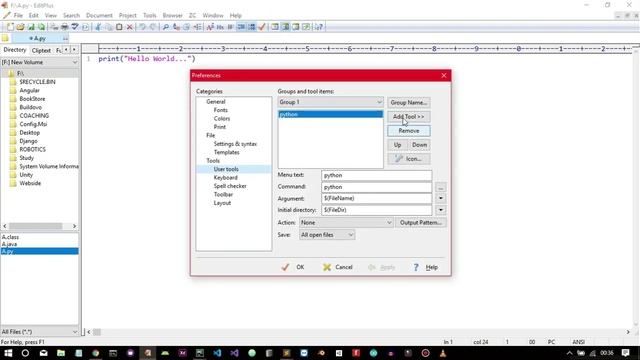Select Spell checker category
This screenshot has width=640, height=360.
[x=230, y=186]
